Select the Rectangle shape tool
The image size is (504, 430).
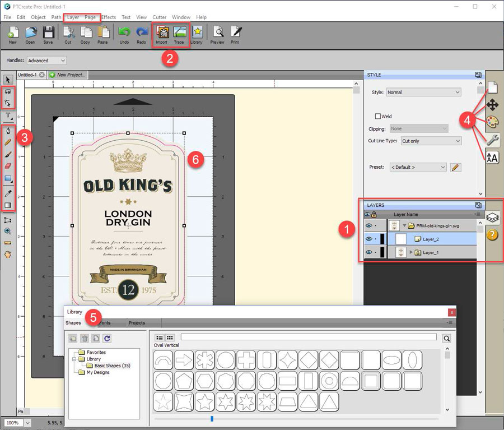tap(8, 179)
